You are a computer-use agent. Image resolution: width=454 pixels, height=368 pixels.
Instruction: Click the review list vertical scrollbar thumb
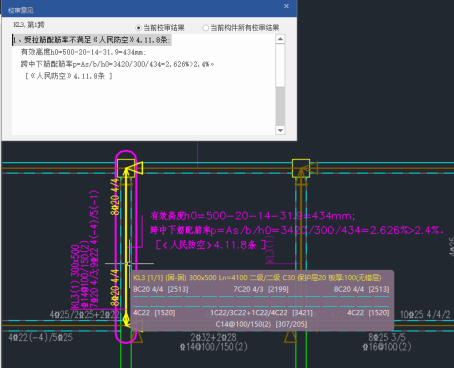280,65
